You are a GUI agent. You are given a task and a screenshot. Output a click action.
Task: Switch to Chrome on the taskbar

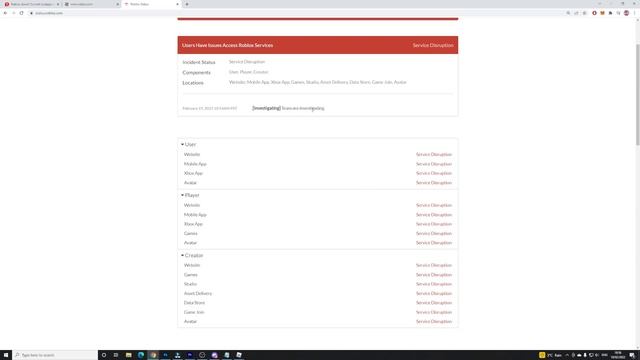(x=153, y=355)
